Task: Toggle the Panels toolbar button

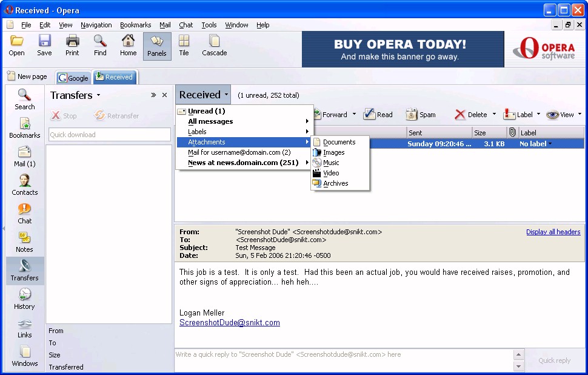Action: click(x=157, y=46)
